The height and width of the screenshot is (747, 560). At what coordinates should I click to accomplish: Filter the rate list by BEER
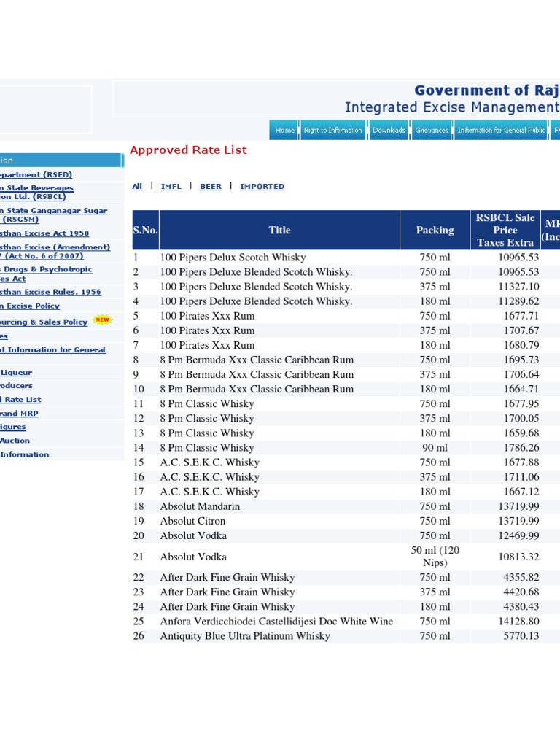coord(211,187)
